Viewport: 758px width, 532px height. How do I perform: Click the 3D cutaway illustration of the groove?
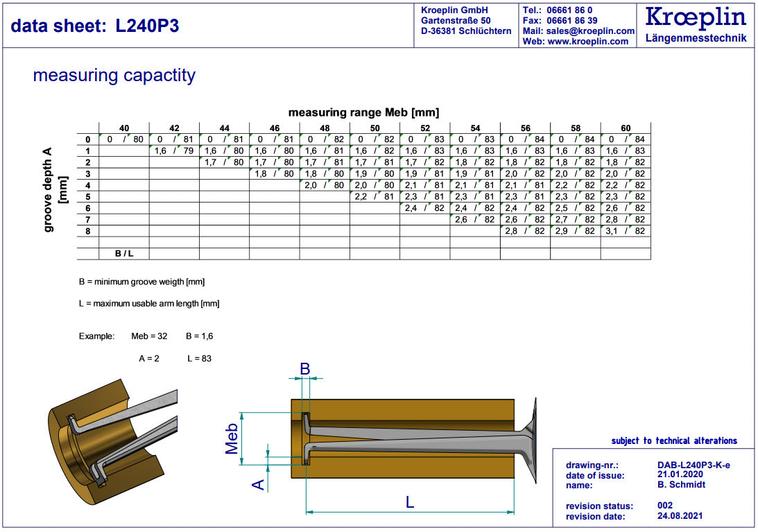(x=111, y=437)
